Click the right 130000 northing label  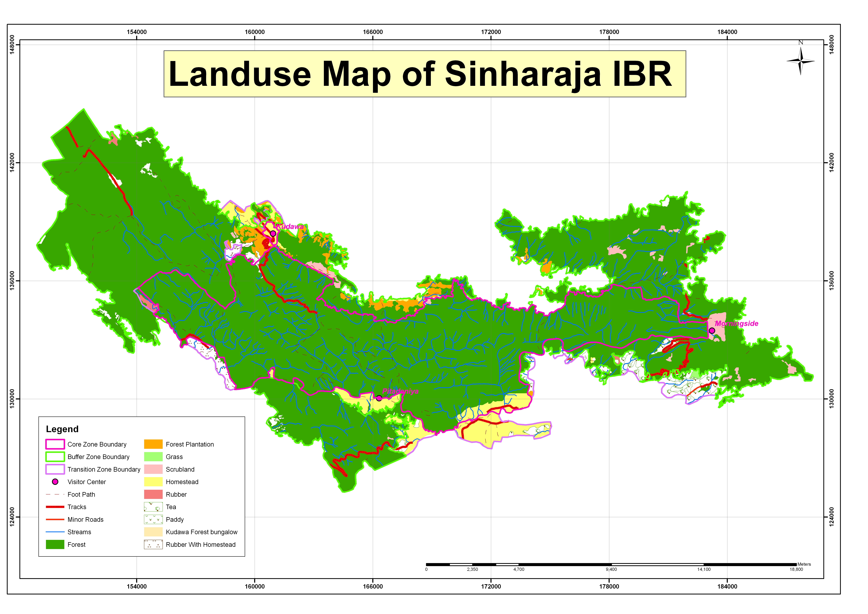831,399
